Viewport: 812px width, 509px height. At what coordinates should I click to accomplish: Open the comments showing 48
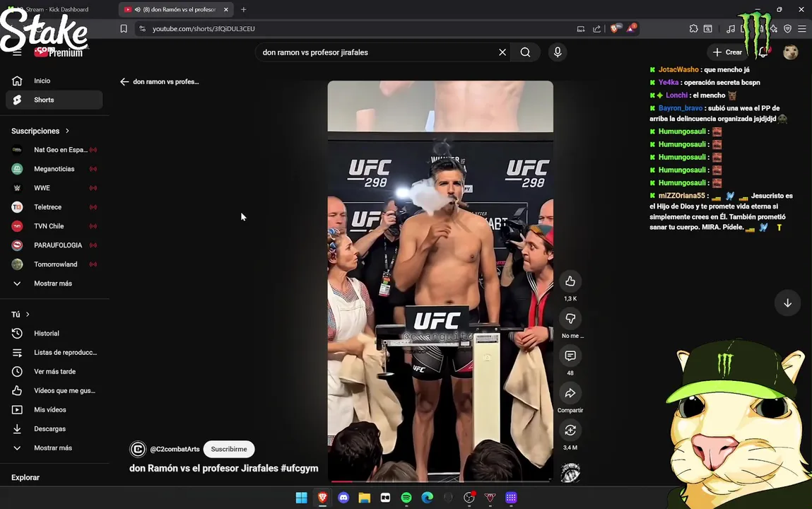[x=570, y=356]
